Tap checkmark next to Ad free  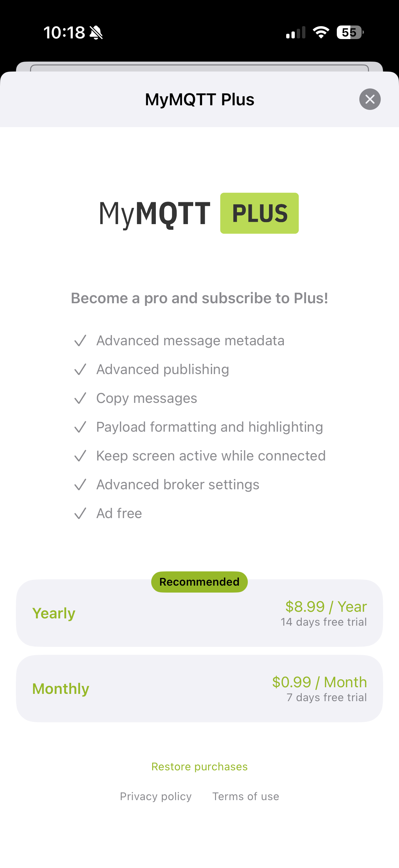80,513
